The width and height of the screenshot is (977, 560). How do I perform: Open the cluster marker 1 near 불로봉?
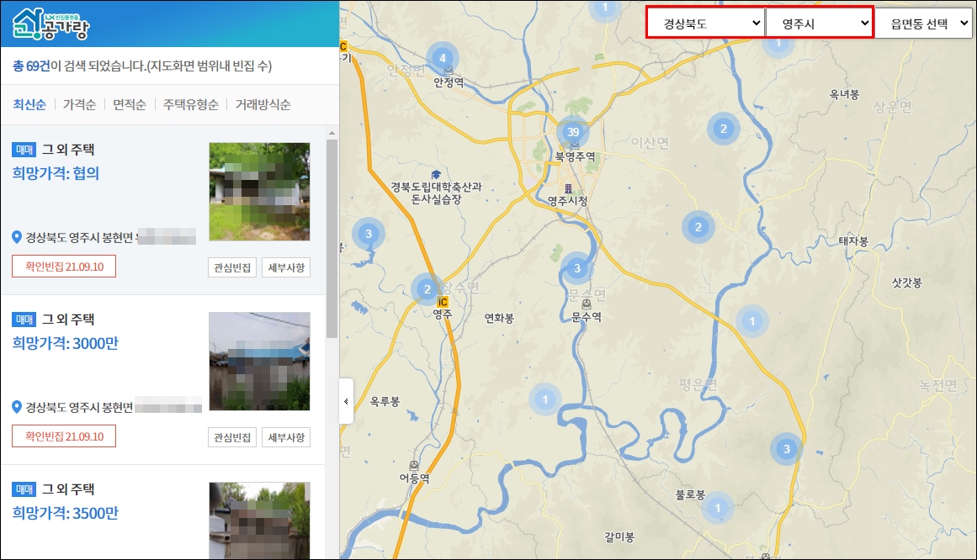point(717,508)
